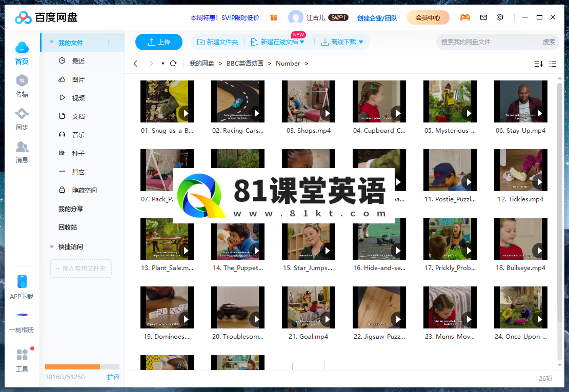The height and width of the screenshot is (392, 569).
Task: Click the sort order icon
Action: [x=539, y=64]
